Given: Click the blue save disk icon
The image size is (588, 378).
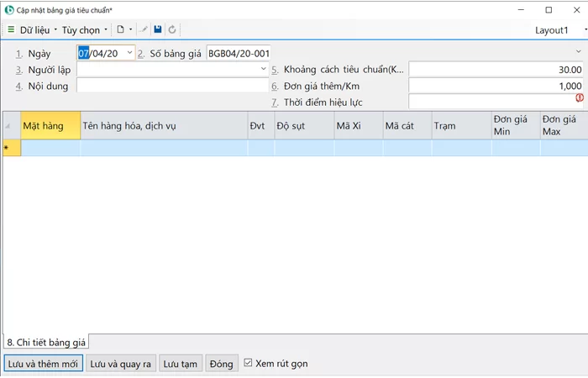Looking at the screenshot, I should coord(157,29).
